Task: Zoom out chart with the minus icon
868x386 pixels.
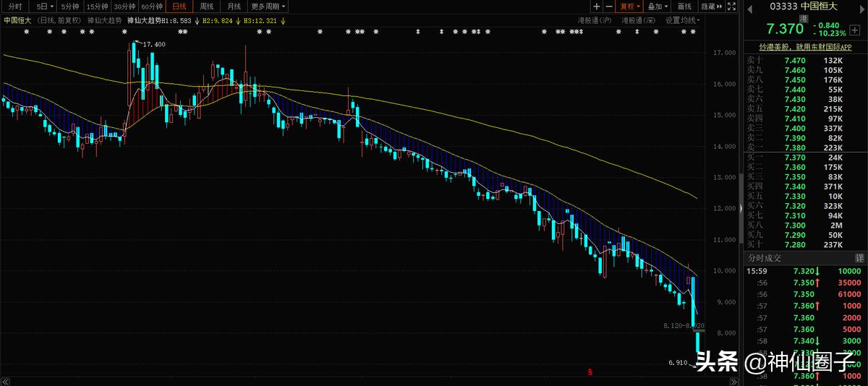Action: [608, 7]
